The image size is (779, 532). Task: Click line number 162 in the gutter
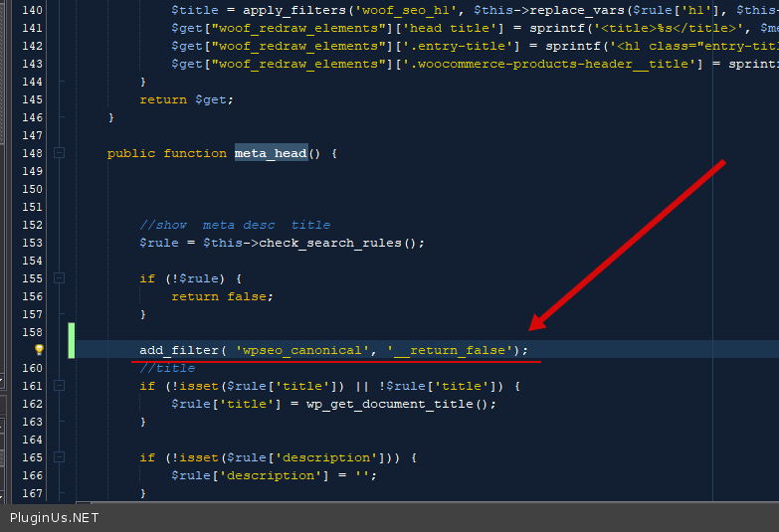click(x=31, y=404)
